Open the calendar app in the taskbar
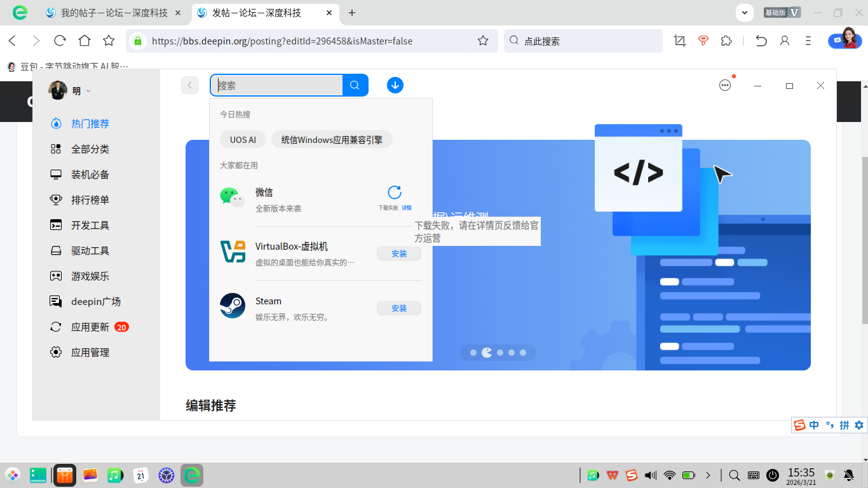Screen dimensions: 868x488 coord(141,475)
